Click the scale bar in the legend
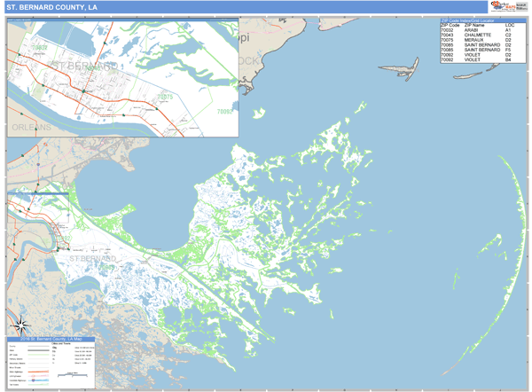Screen dimensions: 532x392 [73, 374]
